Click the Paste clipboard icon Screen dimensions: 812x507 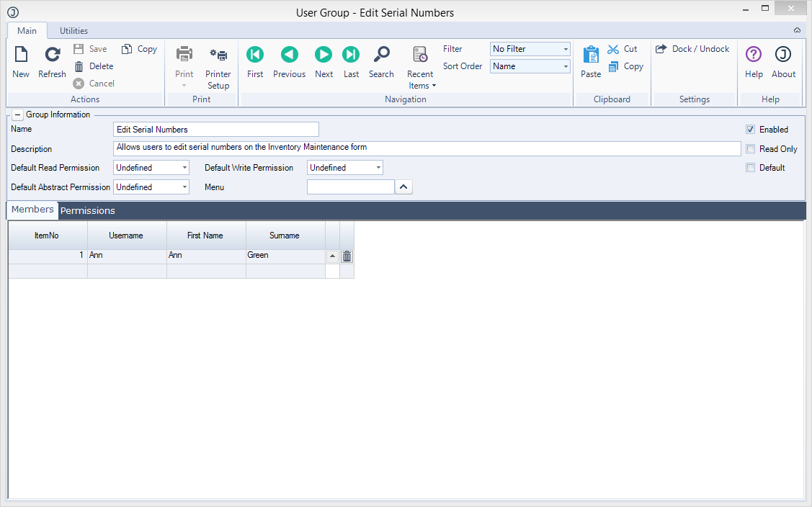pos(591,55)
